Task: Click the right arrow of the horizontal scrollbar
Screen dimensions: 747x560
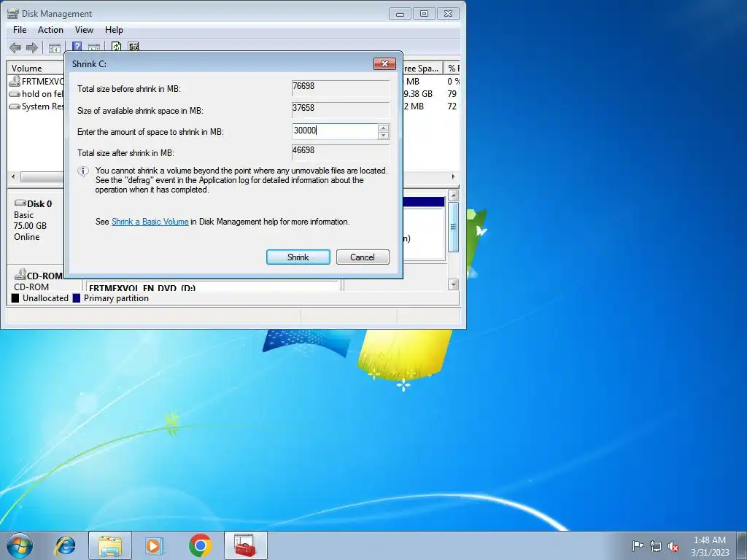Action: pyautogui.click(x=453, y=176)
